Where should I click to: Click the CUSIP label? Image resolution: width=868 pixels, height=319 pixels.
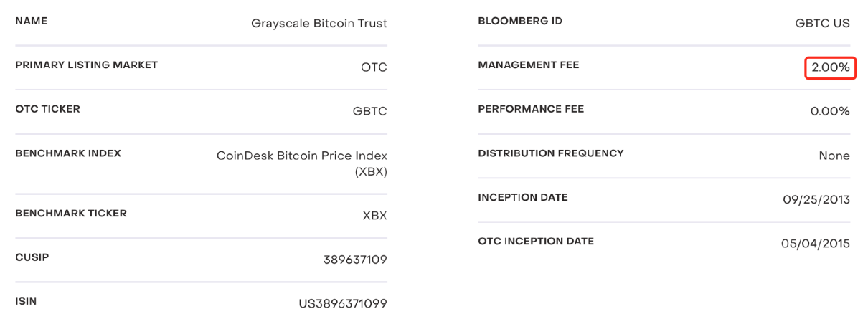[32, 257]
